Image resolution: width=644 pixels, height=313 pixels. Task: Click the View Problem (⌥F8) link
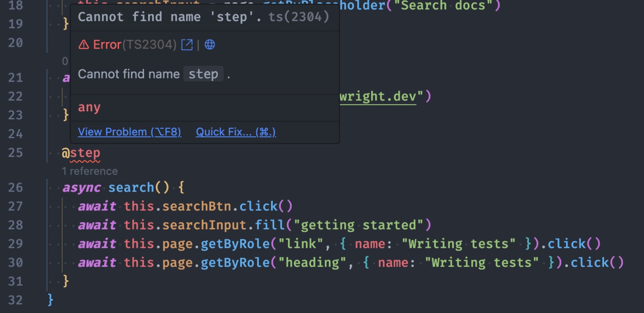click(129, 132)
